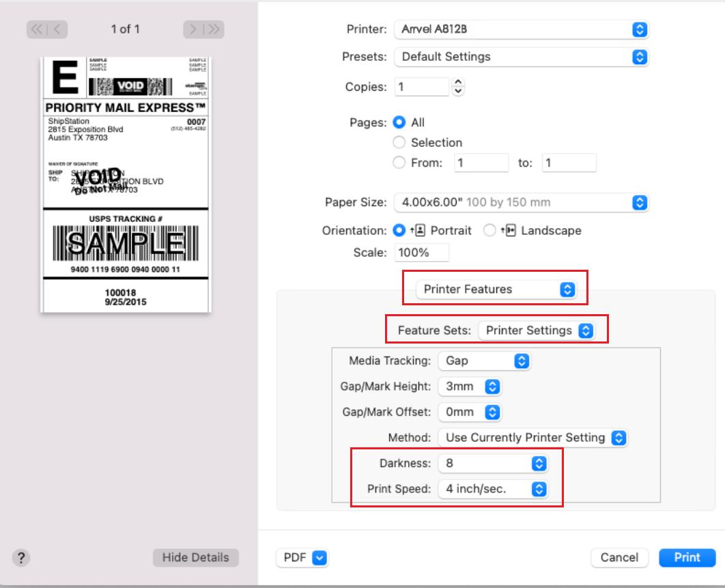Open the help question mark button
This screenshot has width=725, height=588.
point(20,557)
